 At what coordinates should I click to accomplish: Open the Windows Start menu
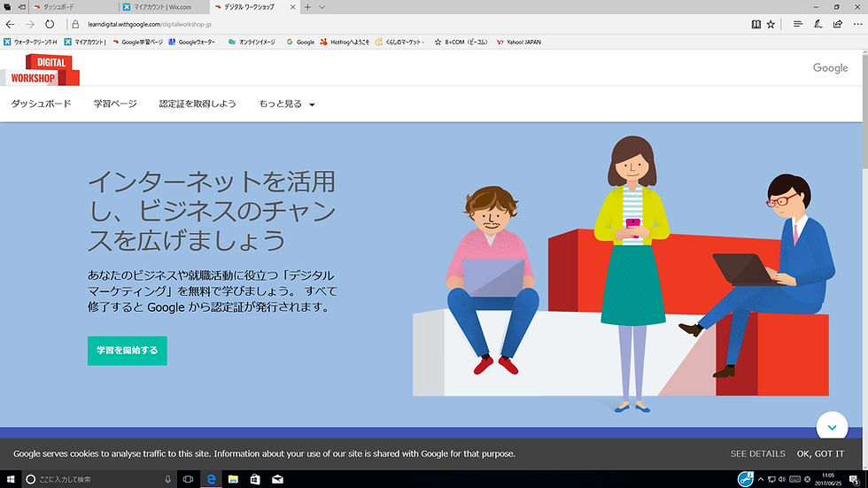pyautogui.click(x=11, y=479)
